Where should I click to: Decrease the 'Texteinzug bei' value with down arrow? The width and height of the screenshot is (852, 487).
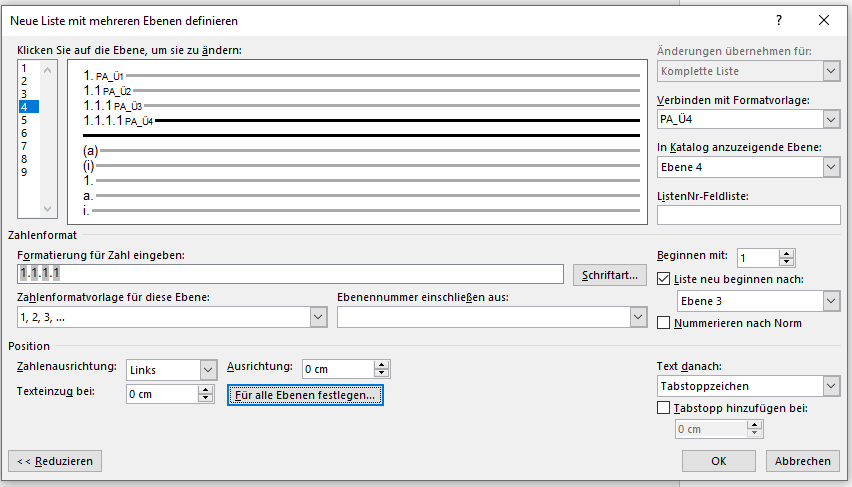[206, 399]
